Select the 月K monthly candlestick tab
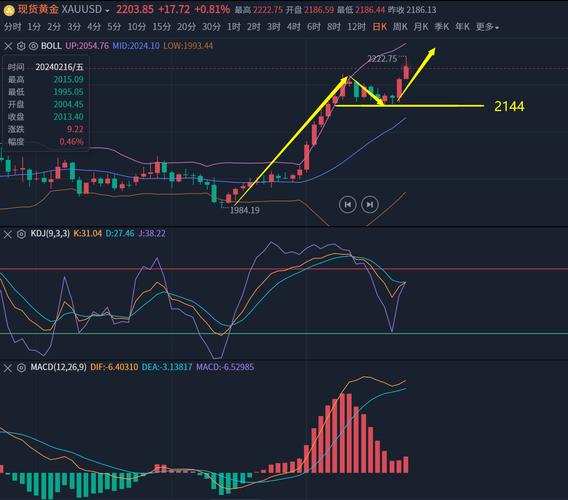The image size is (568, 500). (421, 27)
